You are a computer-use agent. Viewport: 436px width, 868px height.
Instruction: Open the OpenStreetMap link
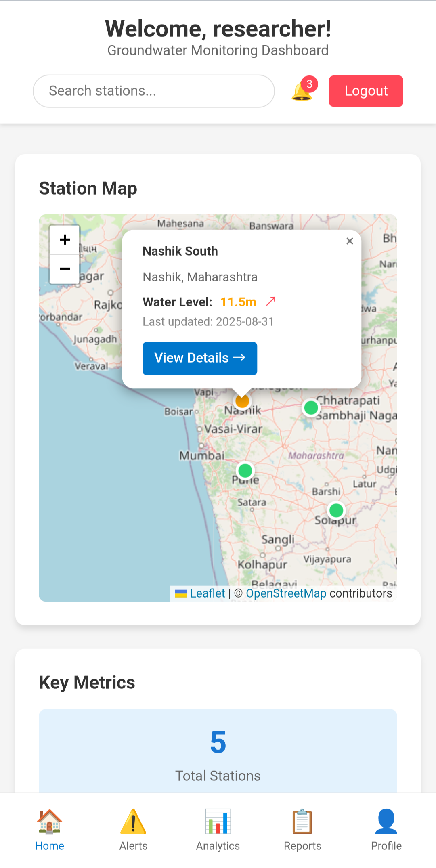point(286,593)
